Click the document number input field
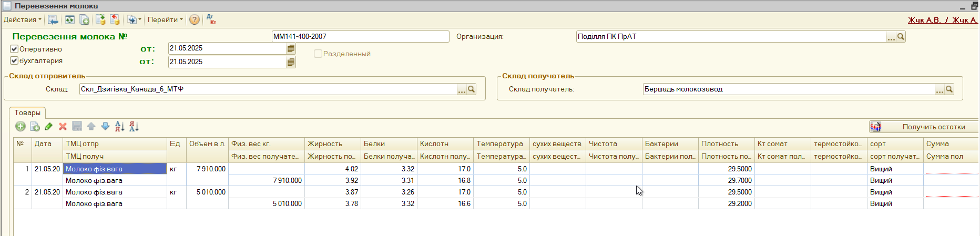This screenshot has width=980, height=236. [x=360, y=36]
